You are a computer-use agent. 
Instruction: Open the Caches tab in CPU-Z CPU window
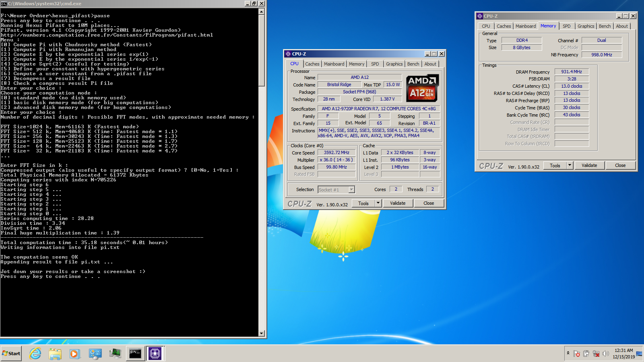312,64
